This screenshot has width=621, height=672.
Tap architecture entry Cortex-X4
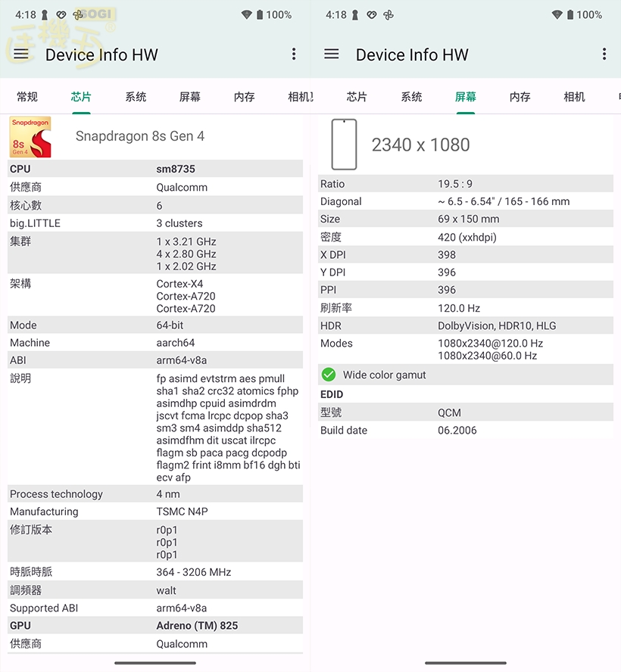[x=179, y=284]
